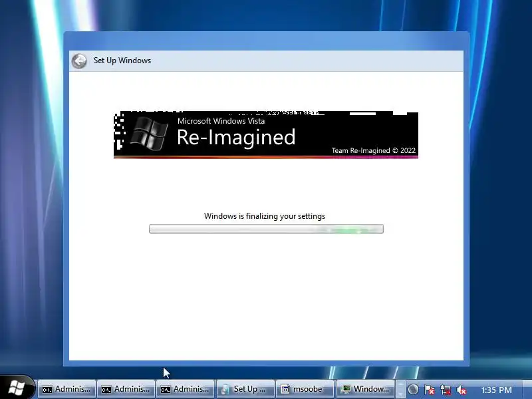Click the round gray system tray icon

(413, 390)
